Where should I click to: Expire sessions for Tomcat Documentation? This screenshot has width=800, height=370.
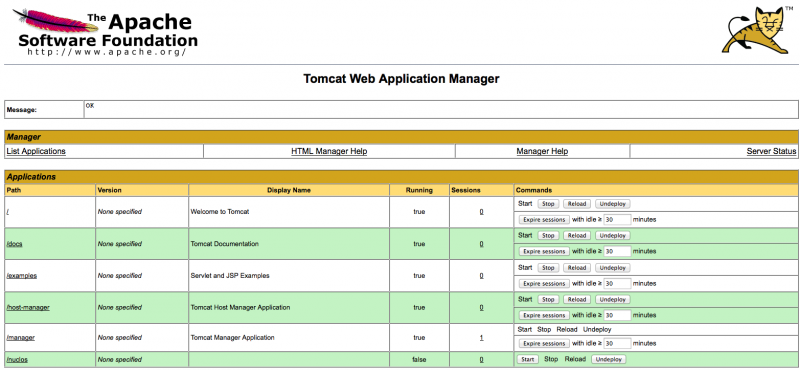coord(544,252)
